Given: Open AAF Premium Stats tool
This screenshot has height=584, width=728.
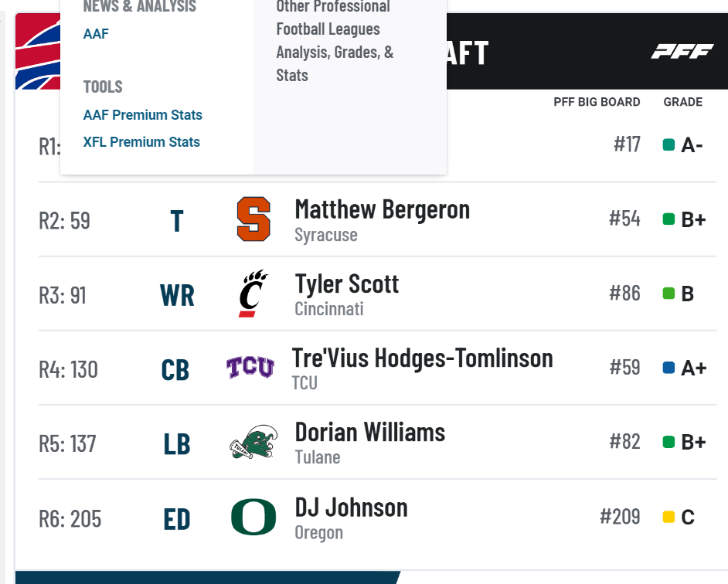Looking at the screenshot, I should (142, 114).
